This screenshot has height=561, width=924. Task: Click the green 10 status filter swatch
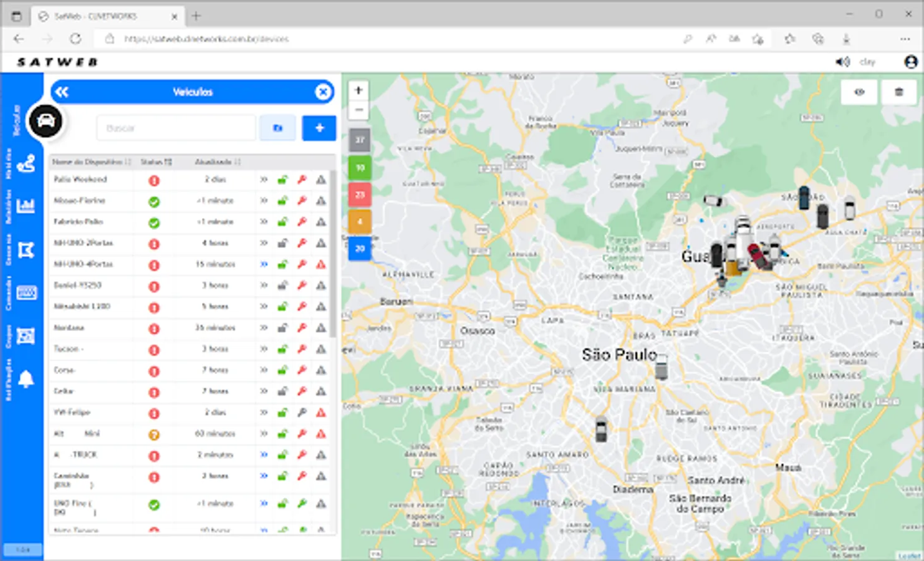click(360, 168)
